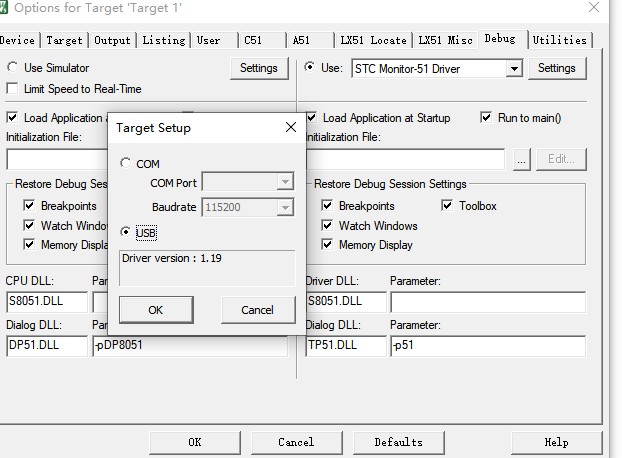Image resolution: width=622 pixels, height=458 pixels.
Task: Switch to the Utilities tab
Action: [560, 40]
